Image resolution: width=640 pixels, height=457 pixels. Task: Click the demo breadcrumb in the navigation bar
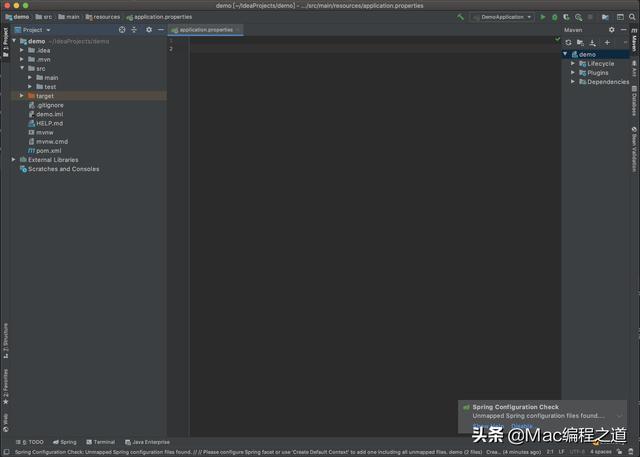tap(17, 17)
